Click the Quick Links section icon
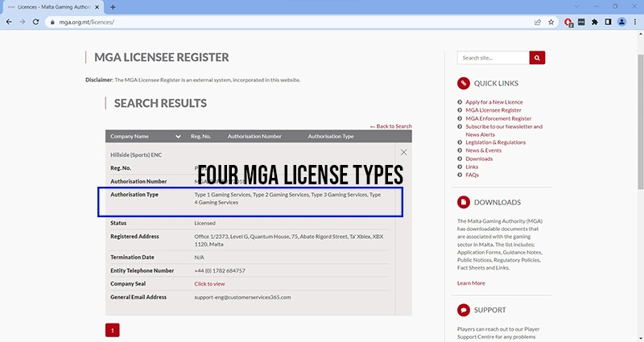This screenshot has width=644, height=342. [x=464, y=84]
